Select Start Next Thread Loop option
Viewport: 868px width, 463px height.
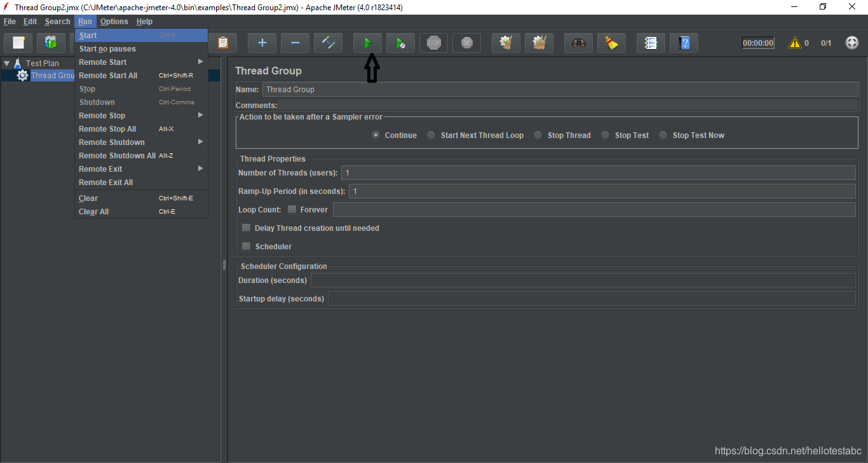point(431,135)
